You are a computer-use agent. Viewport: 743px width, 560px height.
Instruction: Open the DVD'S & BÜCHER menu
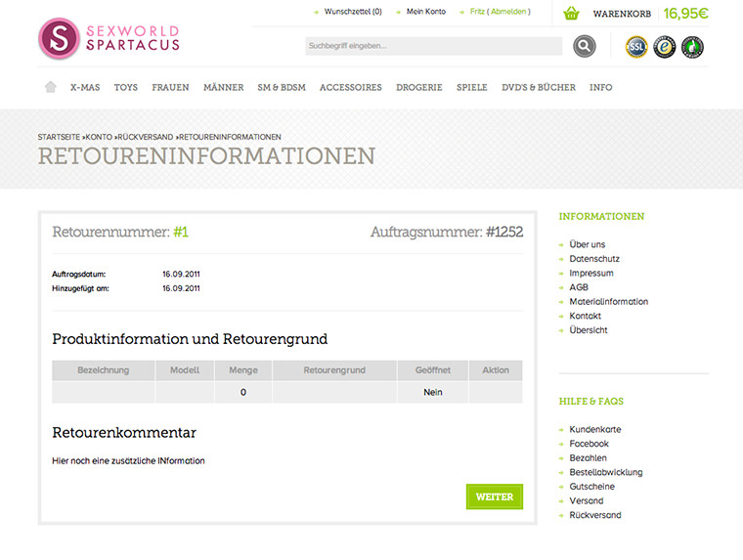click(x=539, y=87)
